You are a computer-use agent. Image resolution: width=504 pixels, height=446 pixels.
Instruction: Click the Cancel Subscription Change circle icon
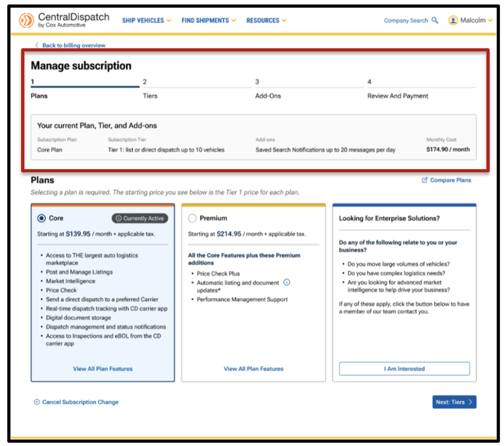tap(37, 402)
